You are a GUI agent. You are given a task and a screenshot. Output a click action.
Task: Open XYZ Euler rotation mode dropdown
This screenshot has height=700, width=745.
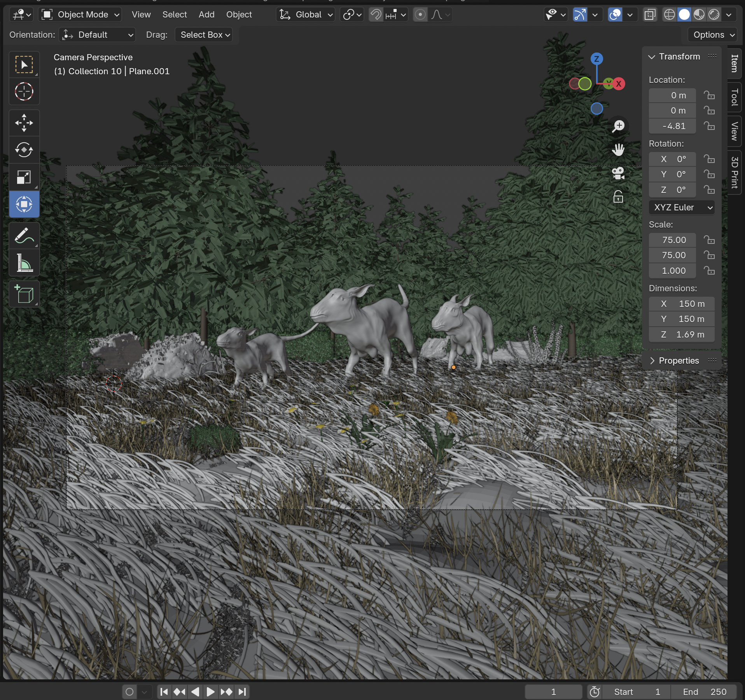coord(682,208)
